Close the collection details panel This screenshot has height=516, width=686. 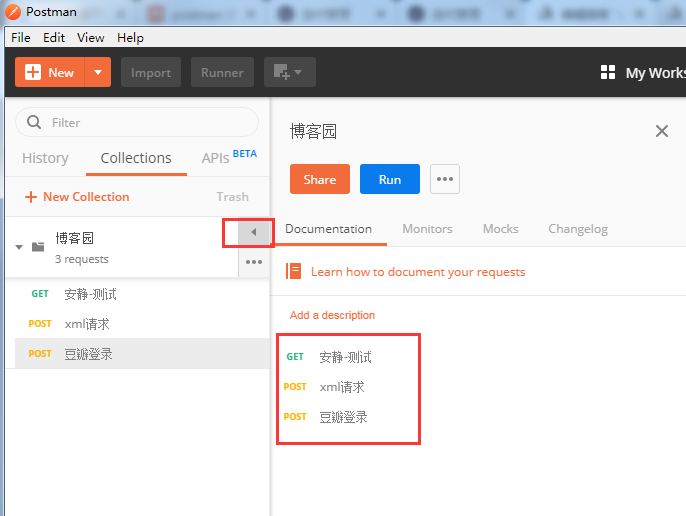click(662, 131)
